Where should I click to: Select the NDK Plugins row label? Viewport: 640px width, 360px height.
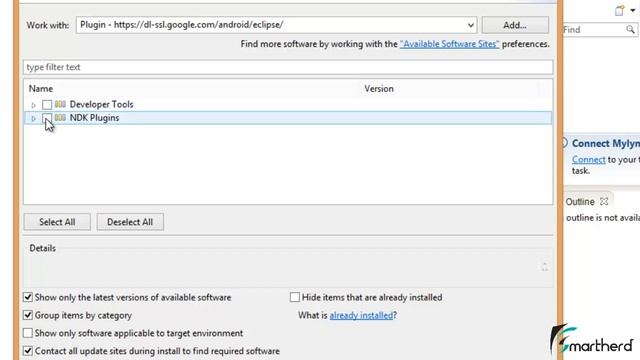(x=94, y=118)
